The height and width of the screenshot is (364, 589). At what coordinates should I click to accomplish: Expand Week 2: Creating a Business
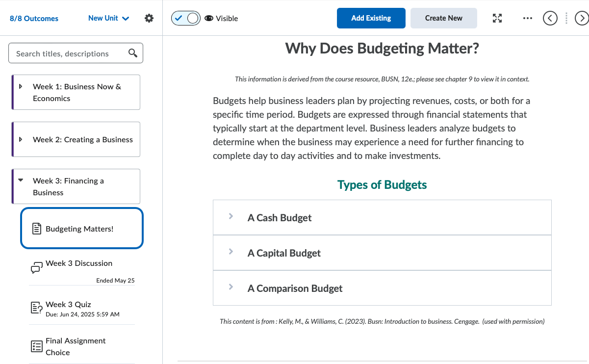click(x=21, y=139)
